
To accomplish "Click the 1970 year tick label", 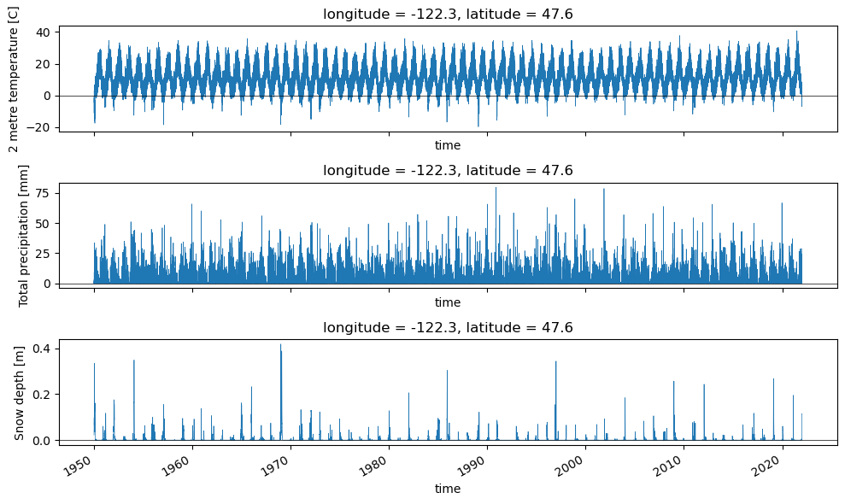I will (x=275, y=466).
